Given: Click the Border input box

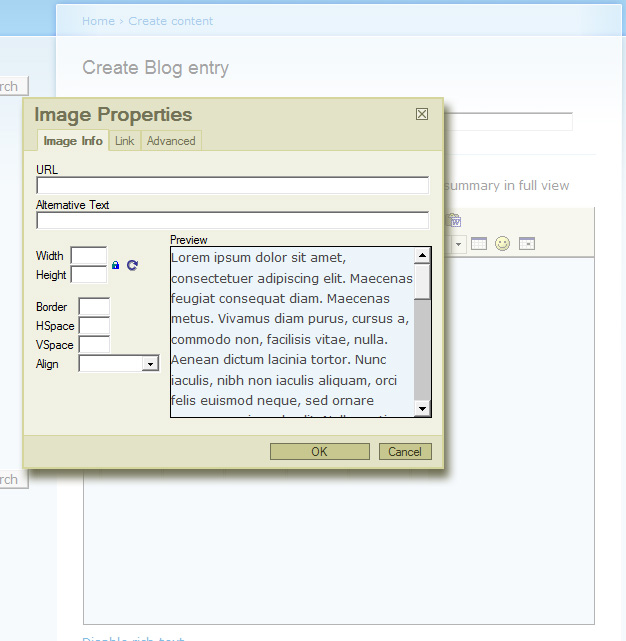Looking at the screenshot, I should click(x=94, y=306).
